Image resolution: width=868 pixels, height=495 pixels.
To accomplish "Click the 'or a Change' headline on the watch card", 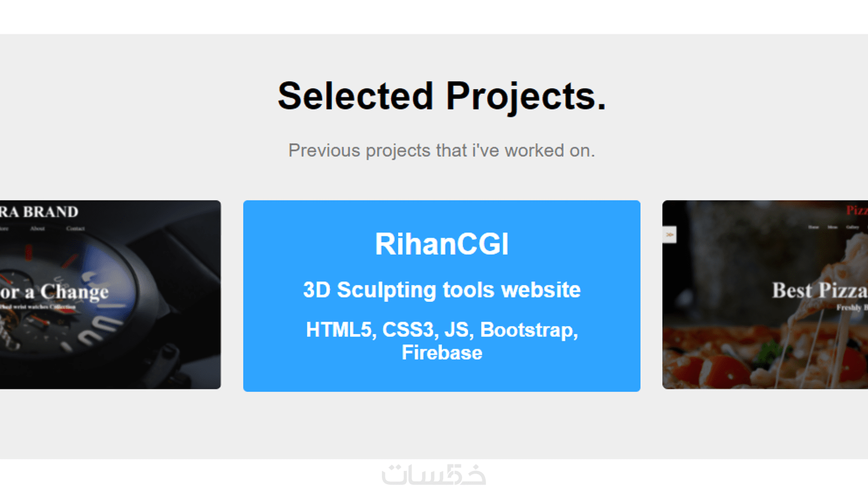I will (54, 292).
